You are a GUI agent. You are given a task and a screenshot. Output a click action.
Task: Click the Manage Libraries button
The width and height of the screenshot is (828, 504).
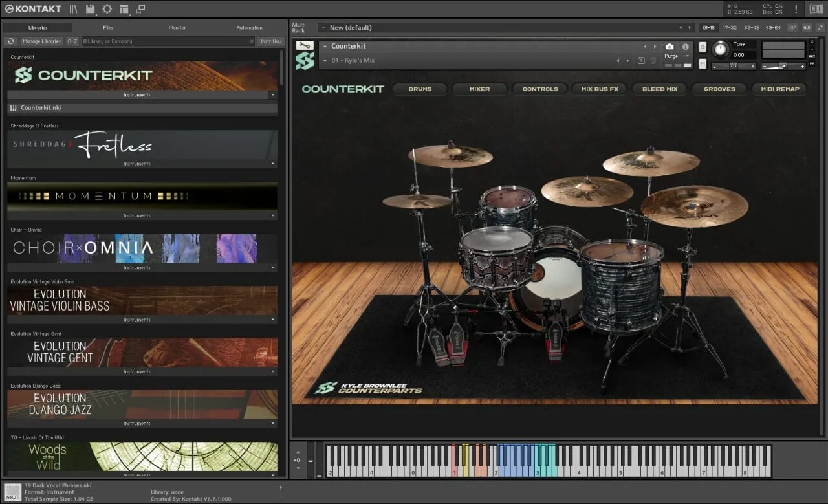click(41, 41)
